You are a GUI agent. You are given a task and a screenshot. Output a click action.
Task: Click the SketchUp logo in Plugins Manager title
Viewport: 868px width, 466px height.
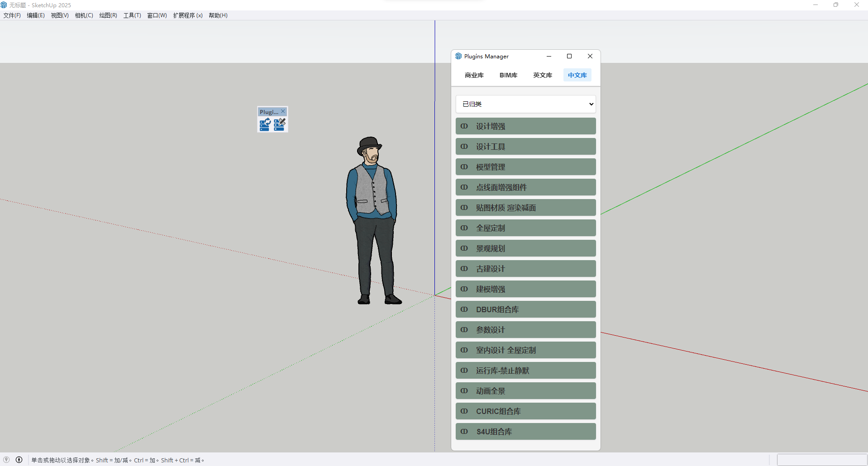click(458, 56)
